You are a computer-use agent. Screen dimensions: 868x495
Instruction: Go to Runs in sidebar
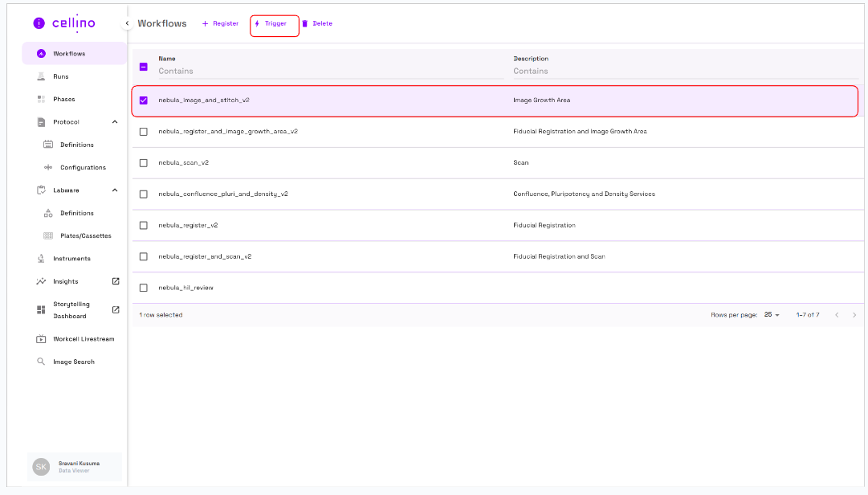(x=61, y=77)
